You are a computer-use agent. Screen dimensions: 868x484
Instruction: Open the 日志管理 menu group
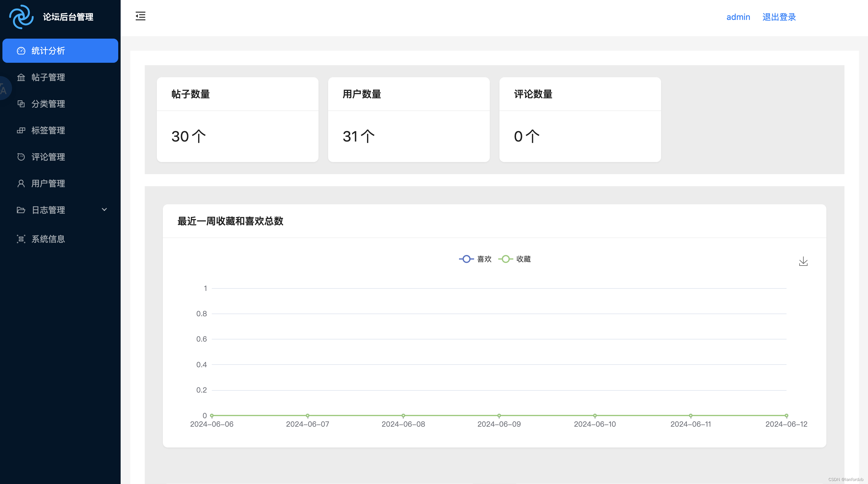coord(48,210)
